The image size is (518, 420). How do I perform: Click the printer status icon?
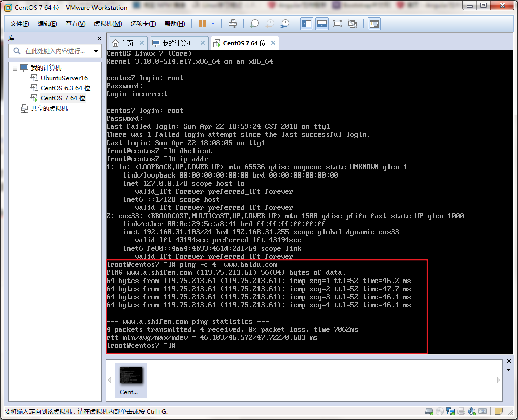[x=461, y=411]
